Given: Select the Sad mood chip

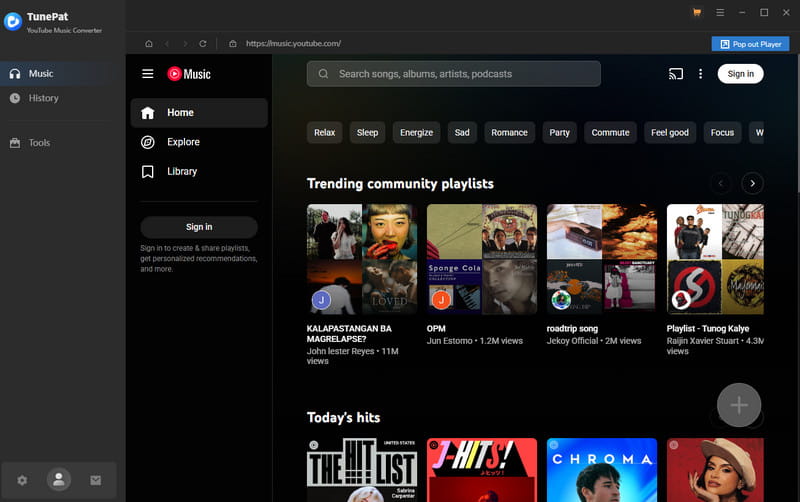Looking at the screenshot, I should point(462,133).
